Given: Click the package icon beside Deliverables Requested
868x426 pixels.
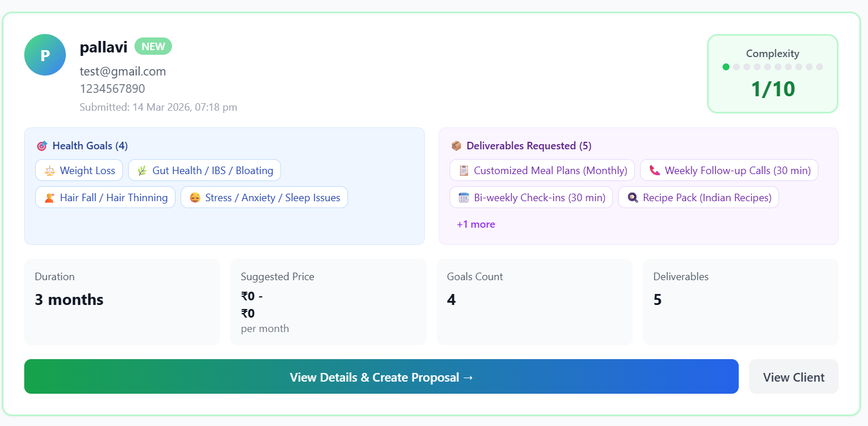Looking at the screenshot, I should (457, 146).
